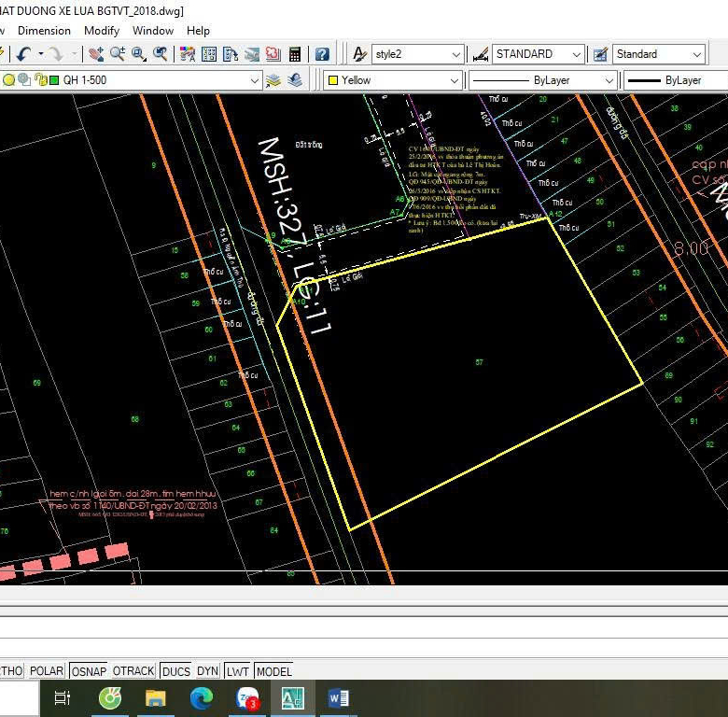Toggle POLAR tracking mode

[47, 671]
